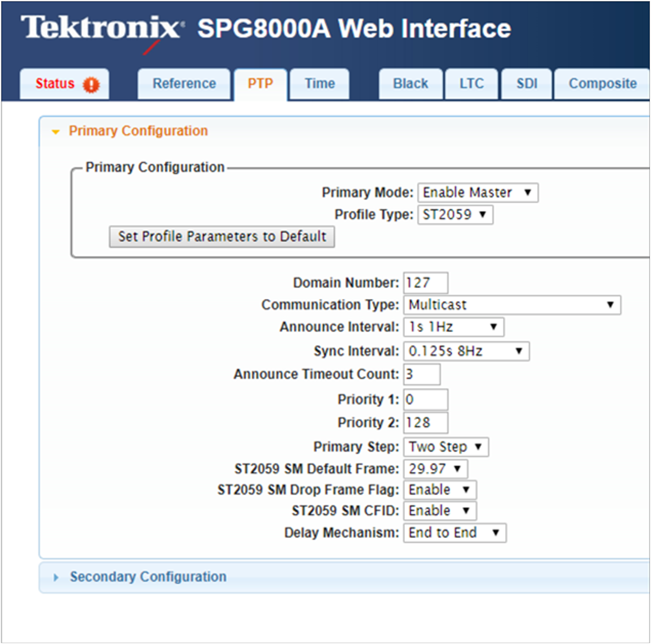Open the SDI tab
The height and width of the screenshot is (644, 651).
(x=526, y=84)
